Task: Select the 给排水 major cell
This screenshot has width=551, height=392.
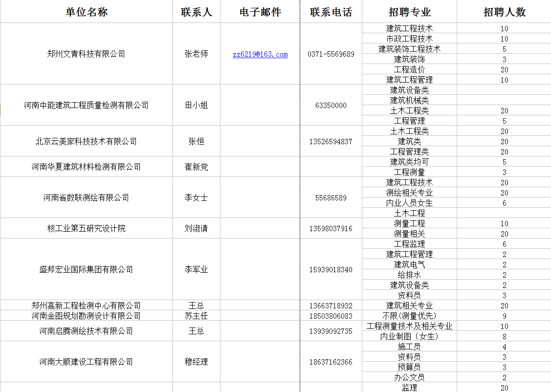Action: click(x=409, y=275)
